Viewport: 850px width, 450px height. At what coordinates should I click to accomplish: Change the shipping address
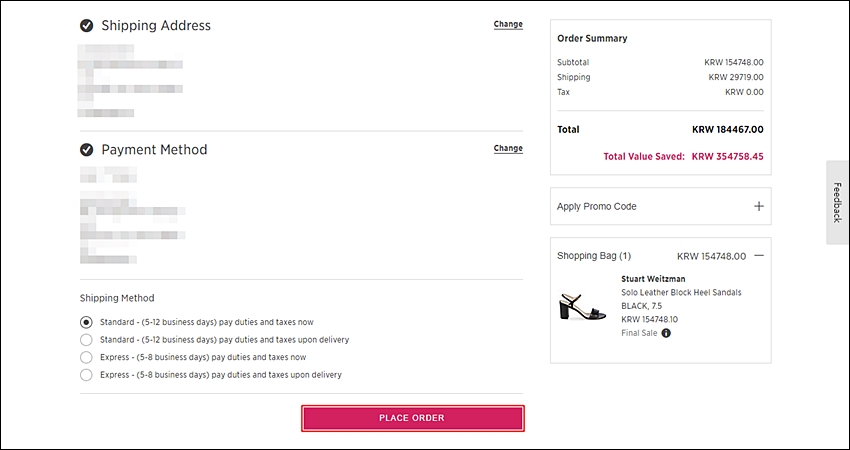(x=508, y=24)
